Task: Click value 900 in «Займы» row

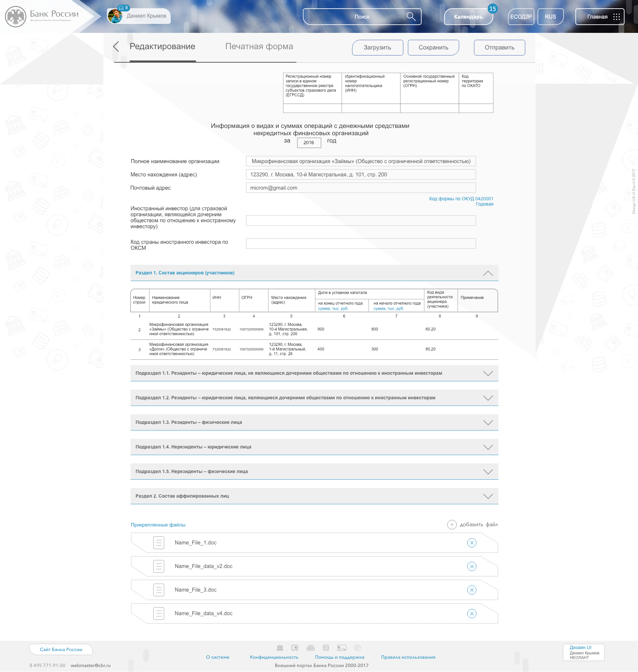Action: 321,330
